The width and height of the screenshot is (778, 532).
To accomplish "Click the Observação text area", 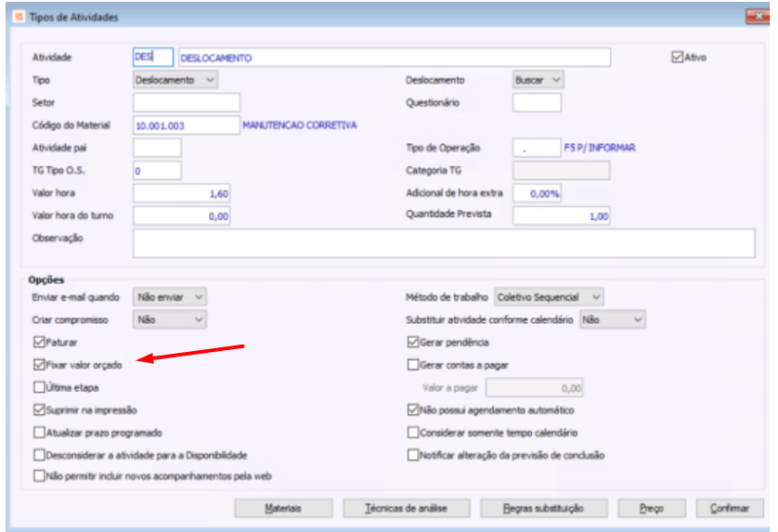I will tap(444, 243).
